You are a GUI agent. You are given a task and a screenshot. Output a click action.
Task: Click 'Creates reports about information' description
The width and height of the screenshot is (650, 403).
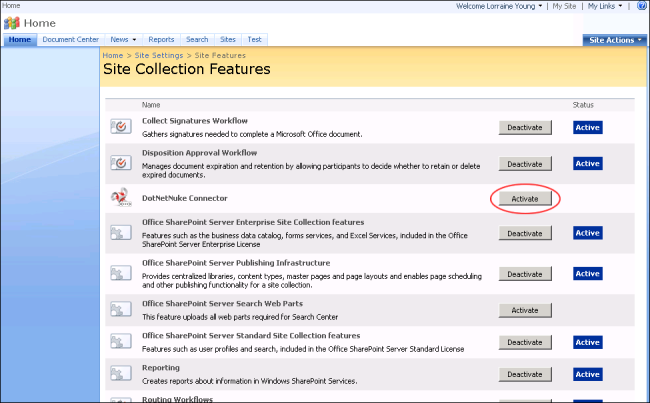[250, 381]
